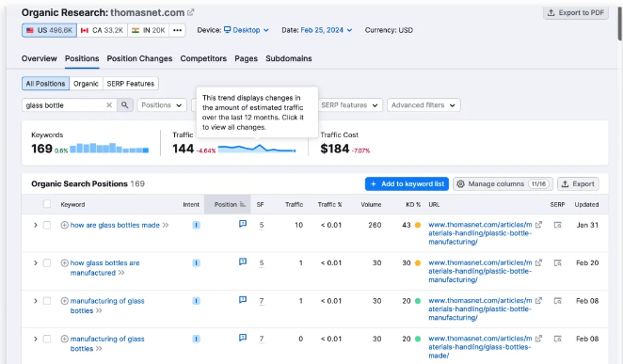Open the Advanced filters dropdown

pos(423,105)
